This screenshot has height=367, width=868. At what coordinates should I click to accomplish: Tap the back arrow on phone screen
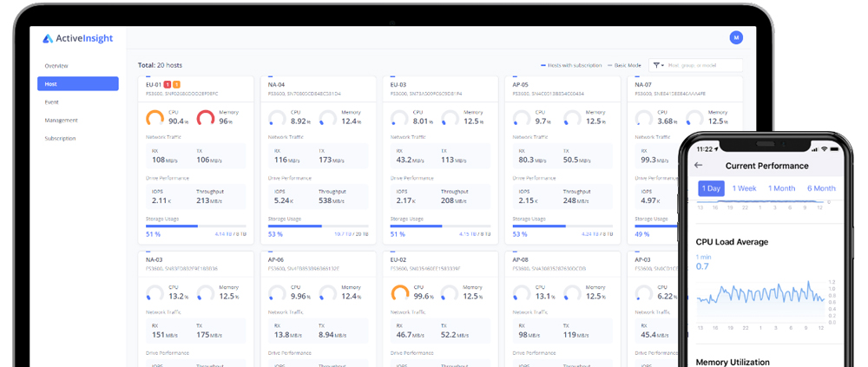click(x=698, y=165)
